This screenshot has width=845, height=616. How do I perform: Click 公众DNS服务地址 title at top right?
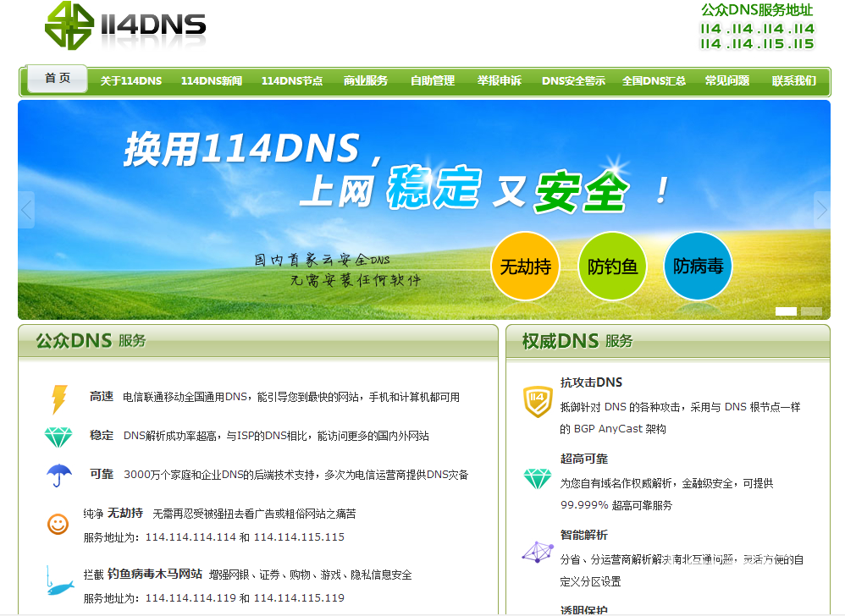(x=757, y=9)
